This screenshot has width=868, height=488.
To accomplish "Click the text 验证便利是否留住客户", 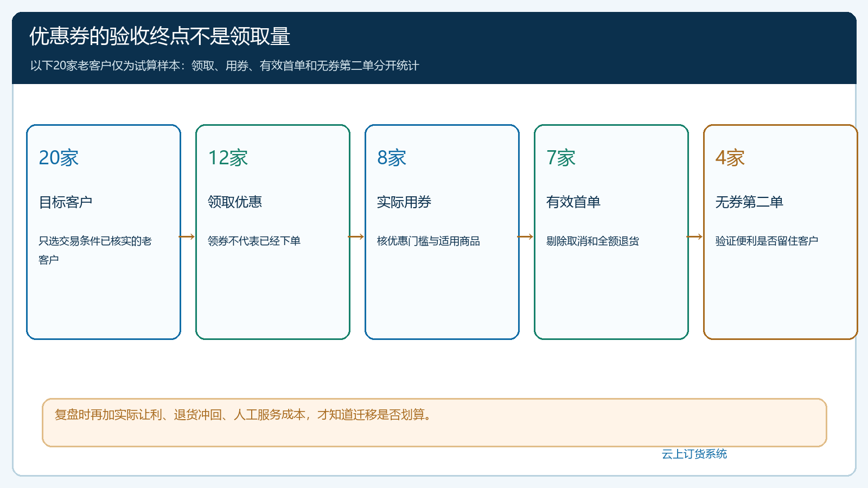I will click(x=767, y=241).
